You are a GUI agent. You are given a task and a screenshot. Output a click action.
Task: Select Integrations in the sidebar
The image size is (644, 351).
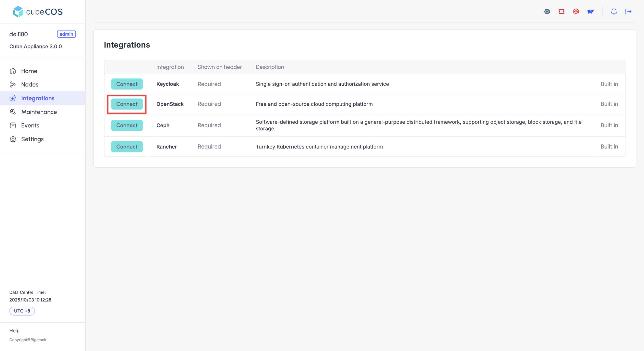[x=38, y=98]
